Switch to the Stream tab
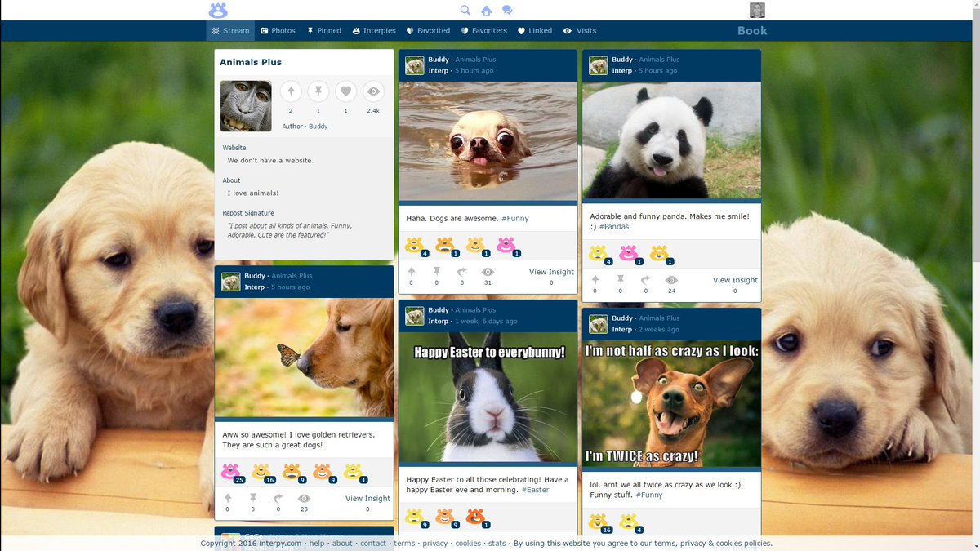The height and width of the screenshot is (551, 980). pyautogui.click(x=230, y=31)
